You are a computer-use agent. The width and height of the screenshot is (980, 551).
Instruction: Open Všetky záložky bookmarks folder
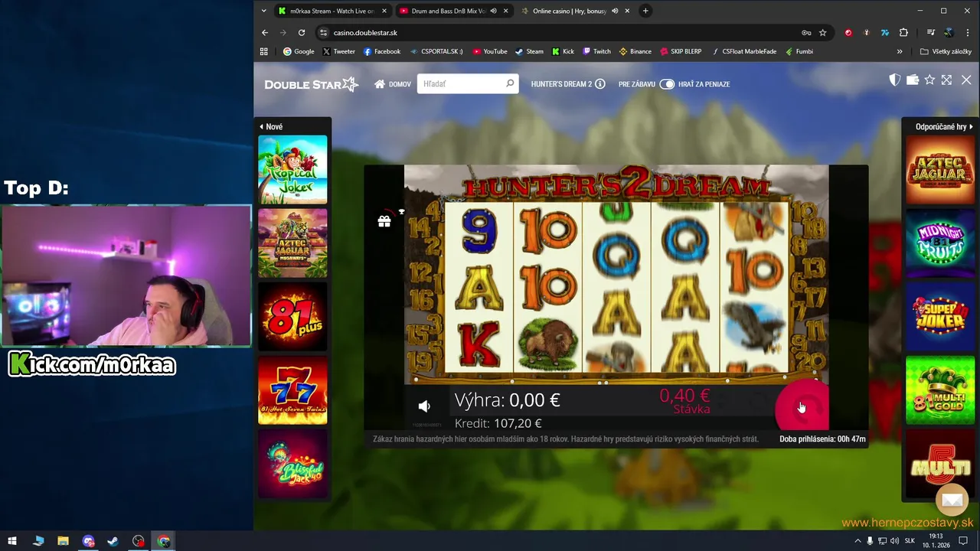click(946, 51)
